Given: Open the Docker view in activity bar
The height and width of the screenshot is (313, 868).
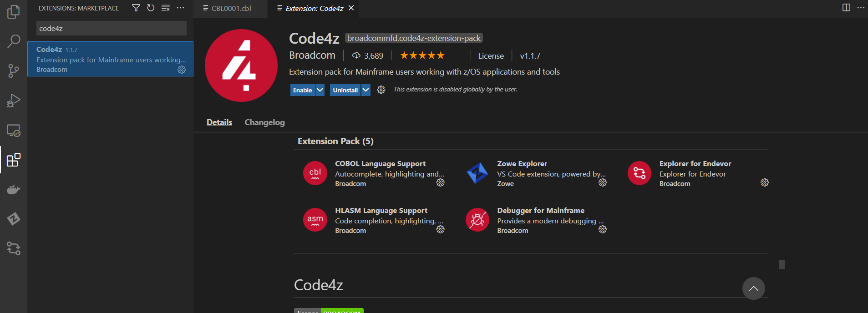Looking at the screenshot, I should click(14, 189).
